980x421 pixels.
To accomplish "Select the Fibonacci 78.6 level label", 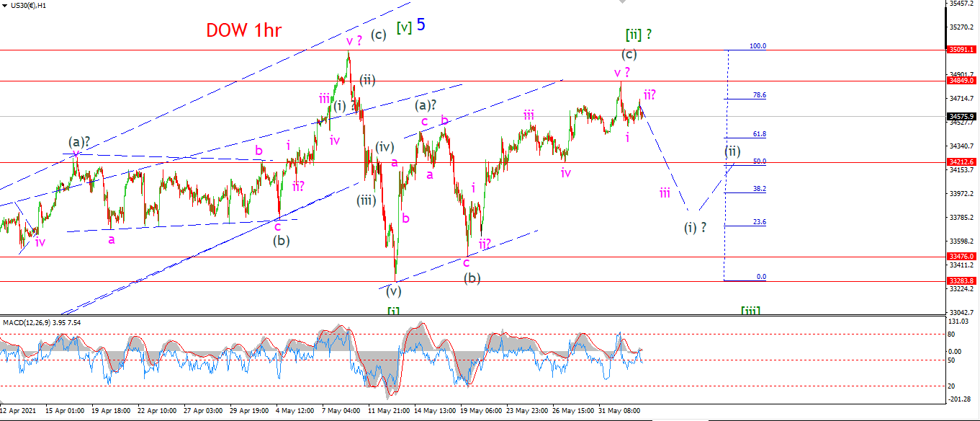I will point(759,95).
